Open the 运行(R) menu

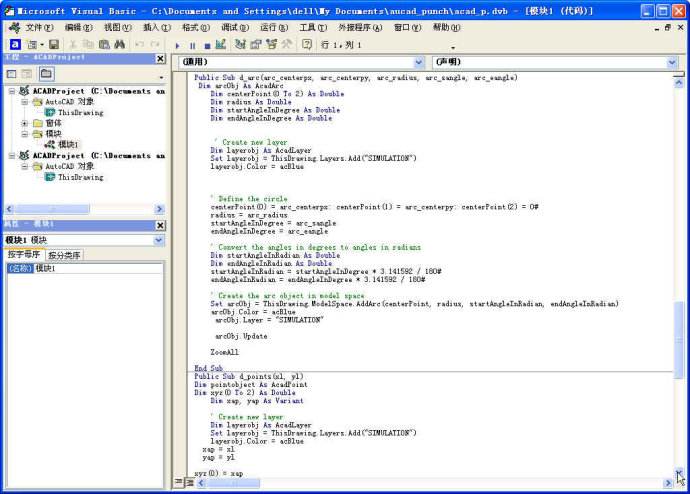274,28
